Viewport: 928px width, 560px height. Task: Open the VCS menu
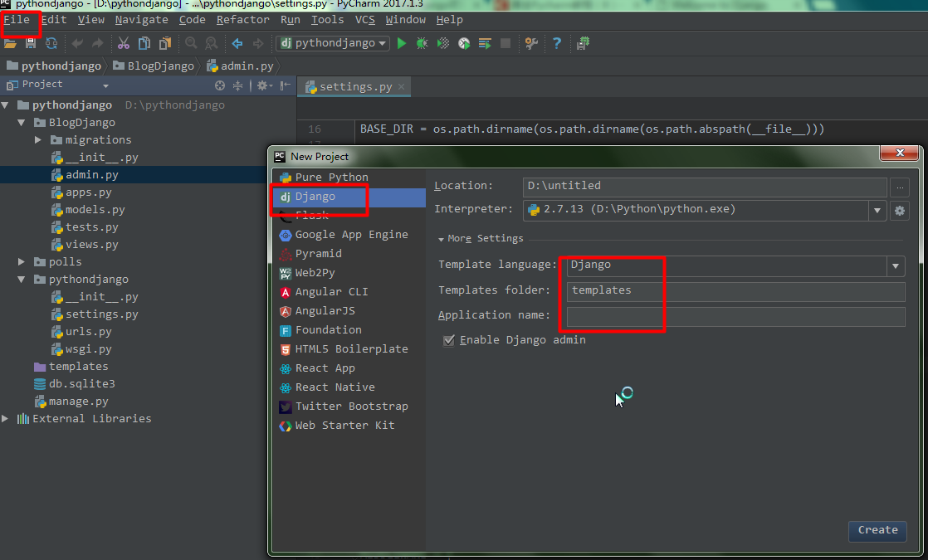coord(364,20)
